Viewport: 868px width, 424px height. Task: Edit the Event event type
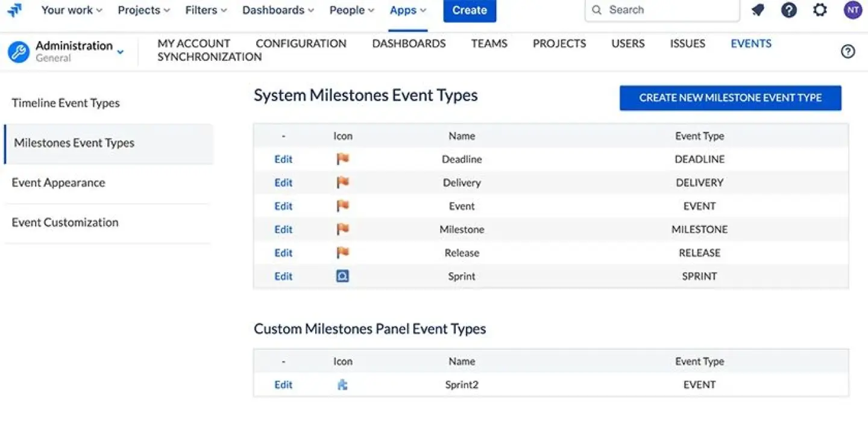coord(283,206)
